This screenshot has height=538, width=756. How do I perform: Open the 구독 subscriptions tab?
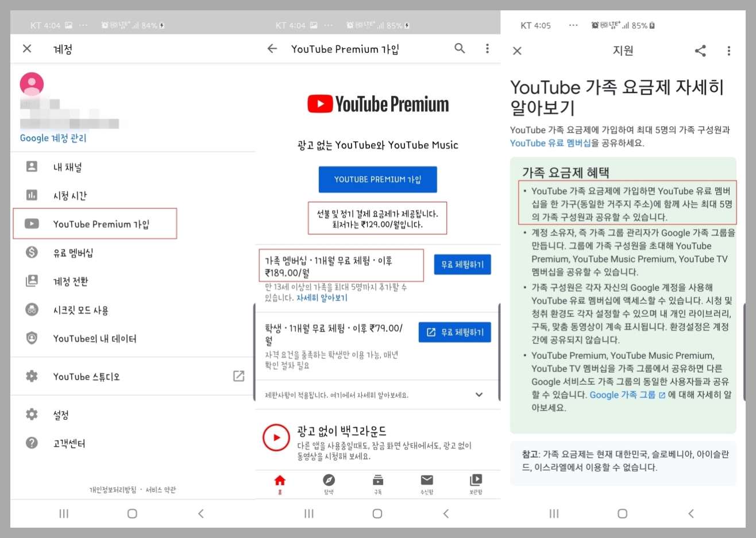pyautogui.click(x=378, y=483)
